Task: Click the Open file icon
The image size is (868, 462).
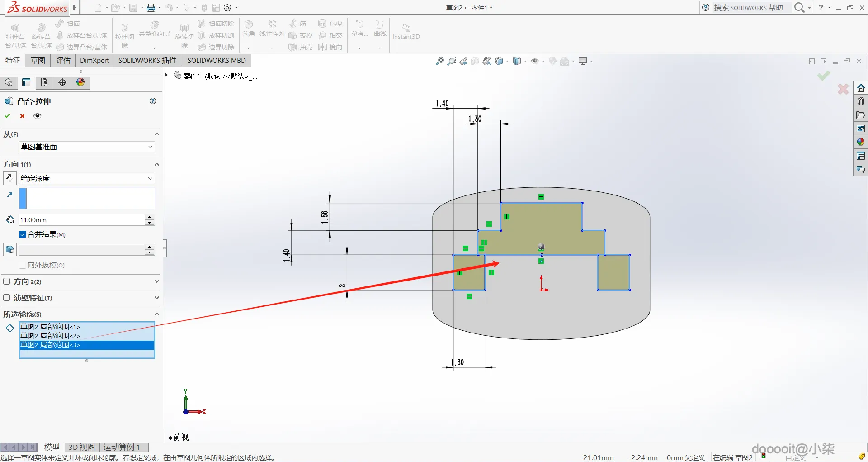Action: (x=115, y=8)
